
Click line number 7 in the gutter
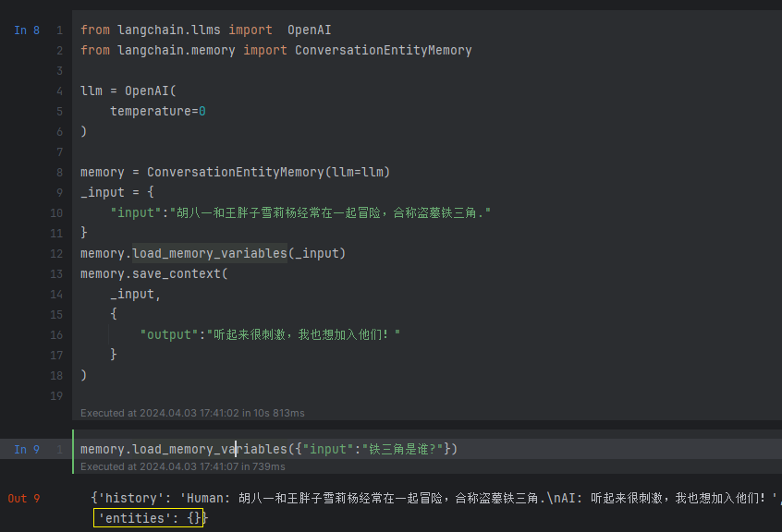[59, 151]
